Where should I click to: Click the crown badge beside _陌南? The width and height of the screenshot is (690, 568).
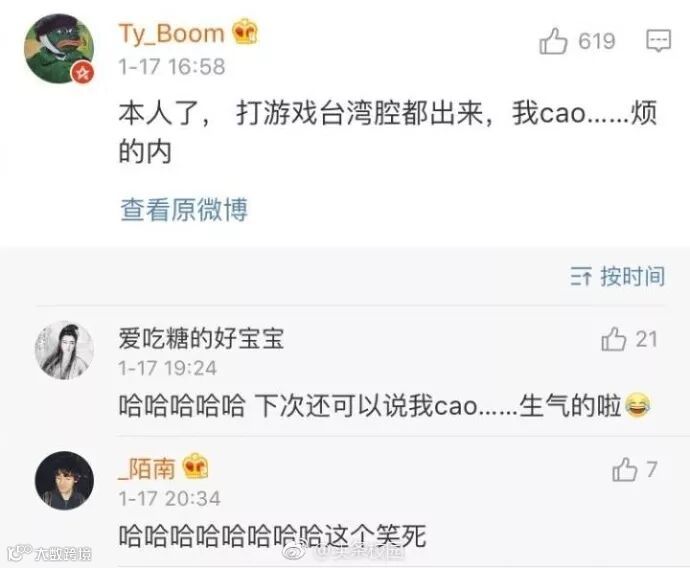point(195,466)
